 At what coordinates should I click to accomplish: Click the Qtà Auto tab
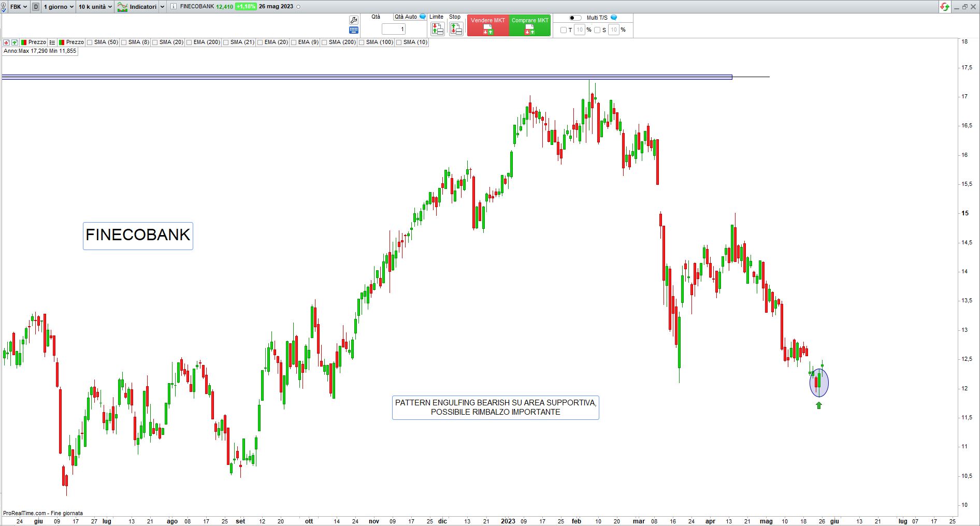406,17
